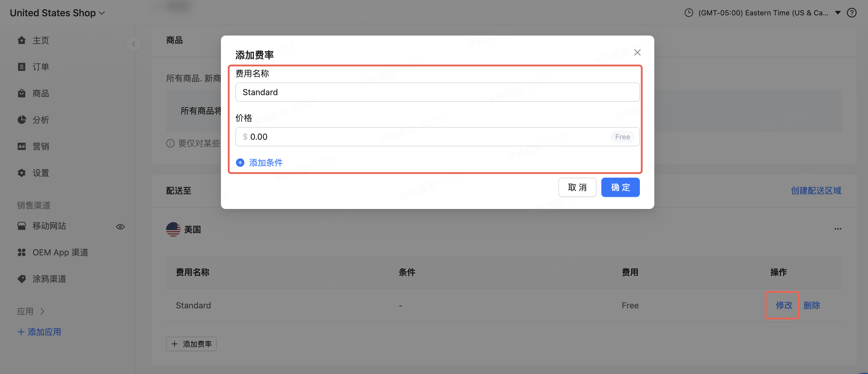Click the 取消 button
The height and width of the screenshot is (374, 868).
click(577, 187)
